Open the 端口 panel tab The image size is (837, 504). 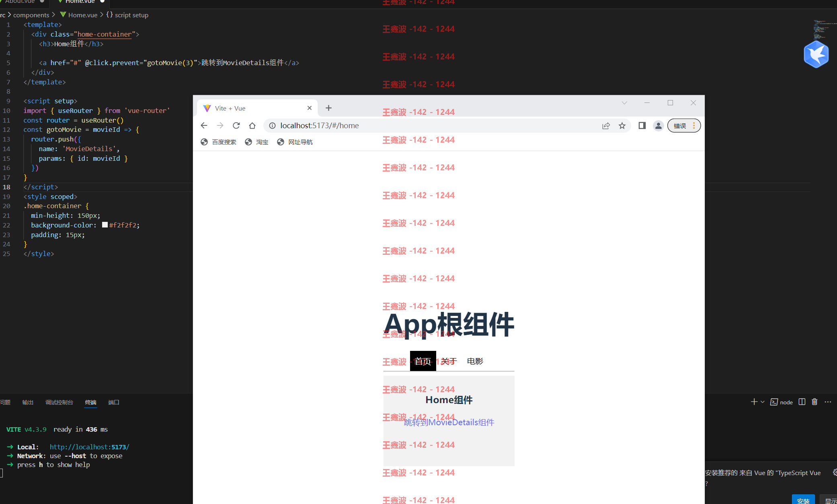point(114,402)
